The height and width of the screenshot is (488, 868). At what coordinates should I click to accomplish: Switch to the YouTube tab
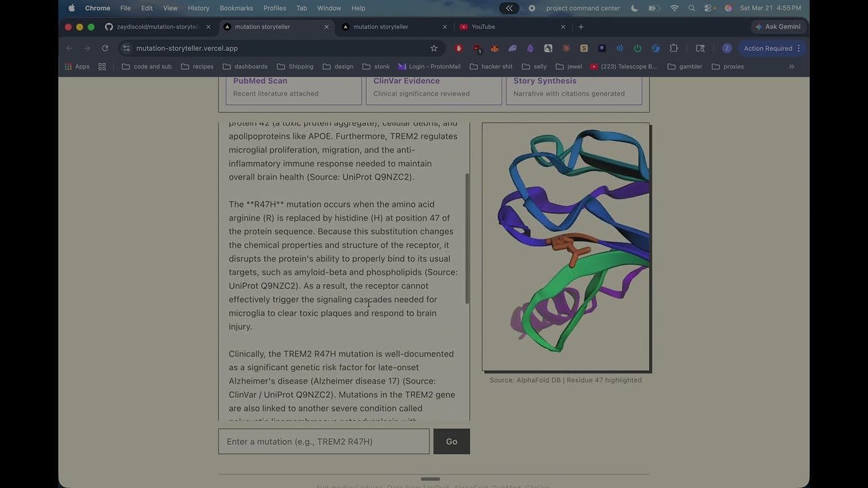[512, 26]
